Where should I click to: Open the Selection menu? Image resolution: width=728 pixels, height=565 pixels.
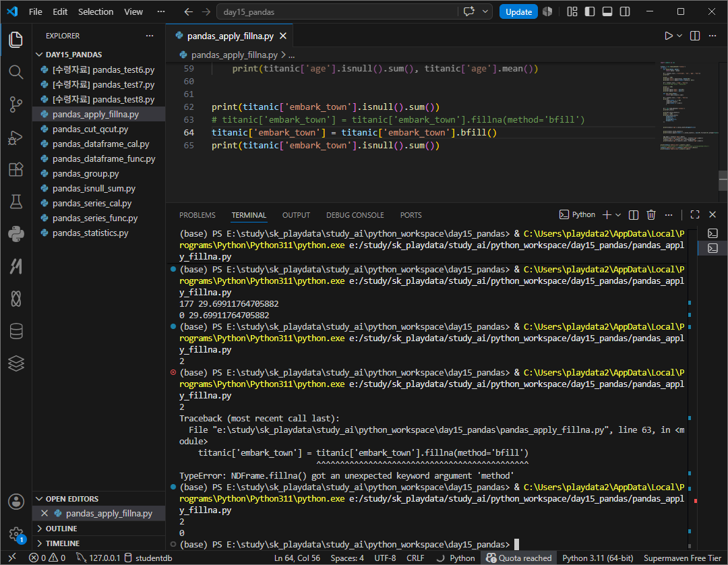coord(96,11)
